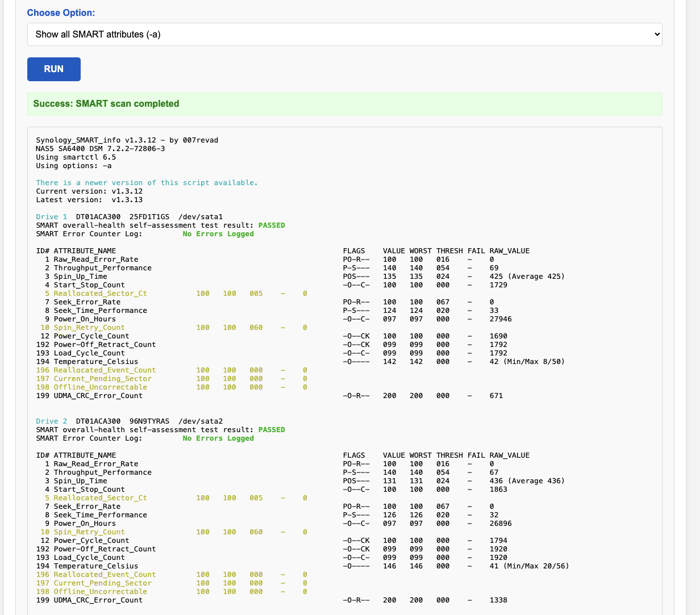
Task: Click the 'Latest version: v1.3.13' line
Action: (89, 200)
